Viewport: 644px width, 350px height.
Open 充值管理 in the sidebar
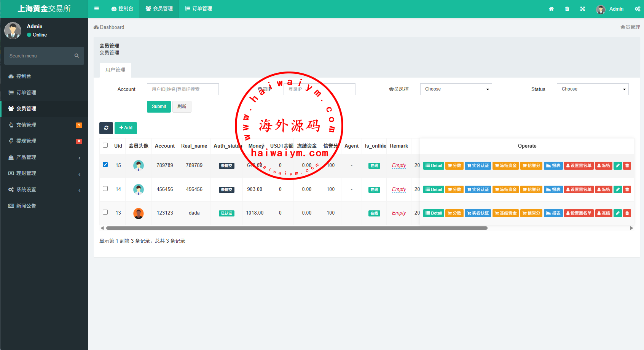(44, 125)
